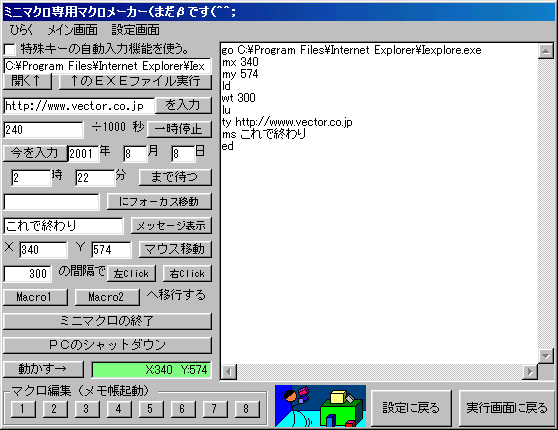This screenshot has width=558, height=430.
Task: Click the 実行画面に戻る button
Action: tap(507, 408)
